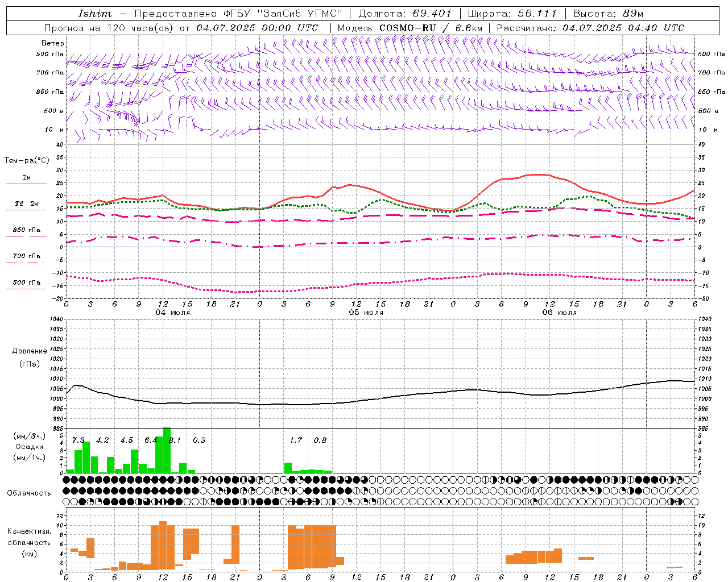Click the (гПа) pressure unit label

pos(30,364)
